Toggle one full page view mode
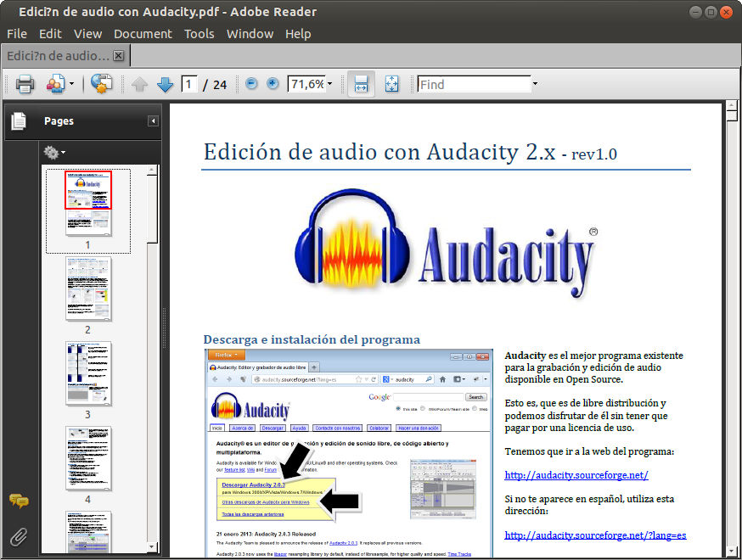This screenshot has width=742, height=560. [392, 84]
